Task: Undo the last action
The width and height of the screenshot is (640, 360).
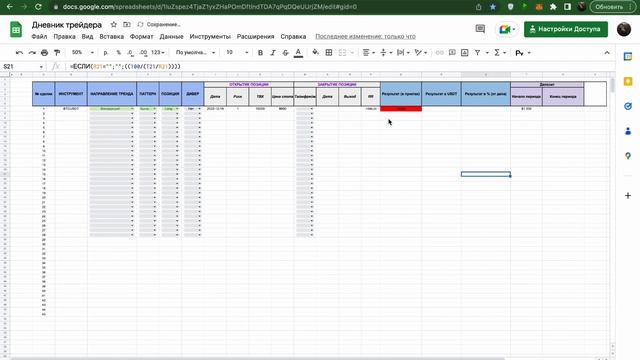Action: (x=19, y=53)
